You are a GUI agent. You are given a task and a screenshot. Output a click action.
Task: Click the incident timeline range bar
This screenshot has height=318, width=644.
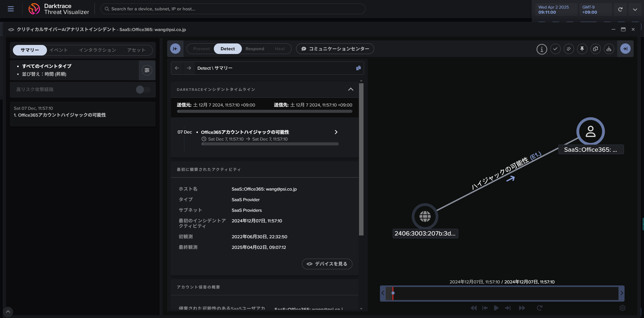click(x=265, y=111)
